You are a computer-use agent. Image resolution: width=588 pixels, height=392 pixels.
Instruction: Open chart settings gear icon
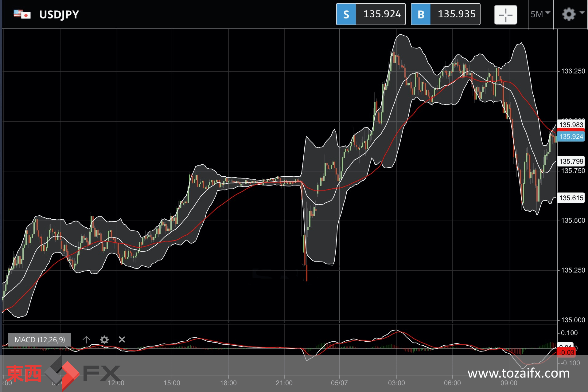pyautogui.click(x=569, y=14)
